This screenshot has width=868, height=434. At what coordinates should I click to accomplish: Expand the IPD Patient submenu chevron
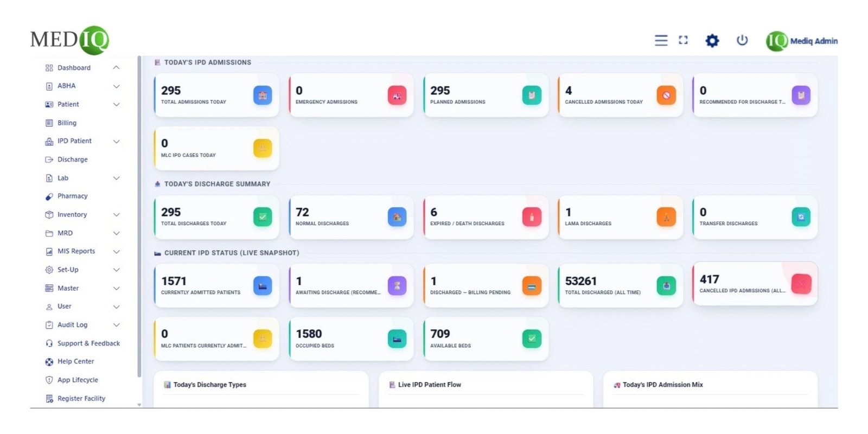[x=116, y=141]
